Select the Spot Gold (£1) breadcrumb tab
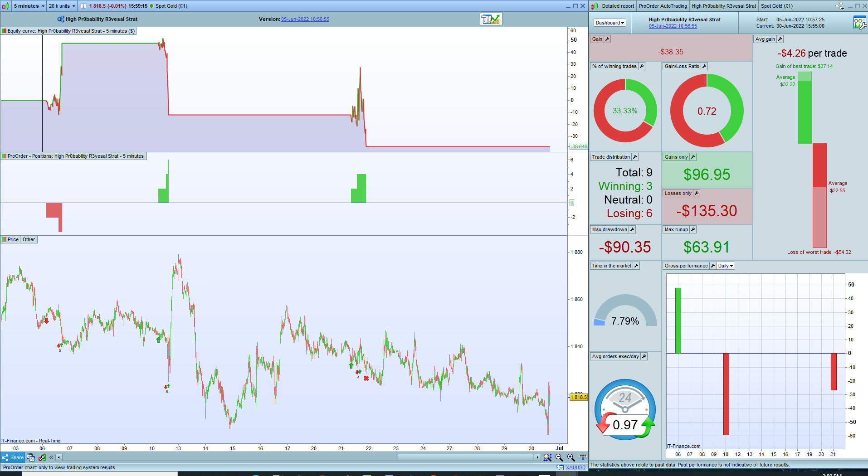Viewport: 868px width, 476px height. (x=776, y=6)
